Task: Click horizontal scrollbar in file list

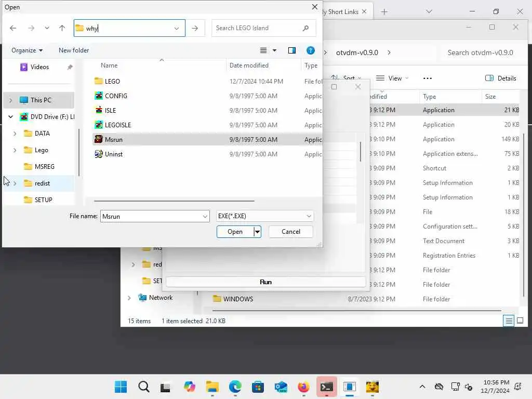Action: tap(174, 201)
